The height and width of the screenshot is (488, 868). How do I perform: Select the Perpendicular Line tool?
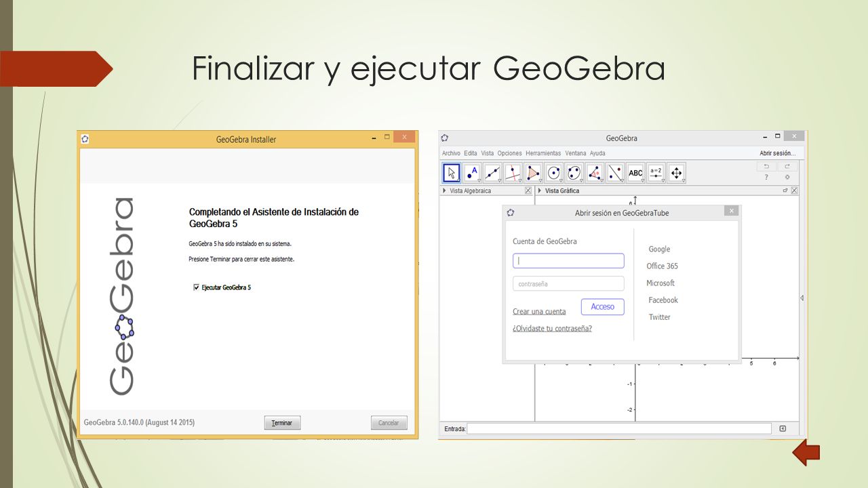pos(513,173)
